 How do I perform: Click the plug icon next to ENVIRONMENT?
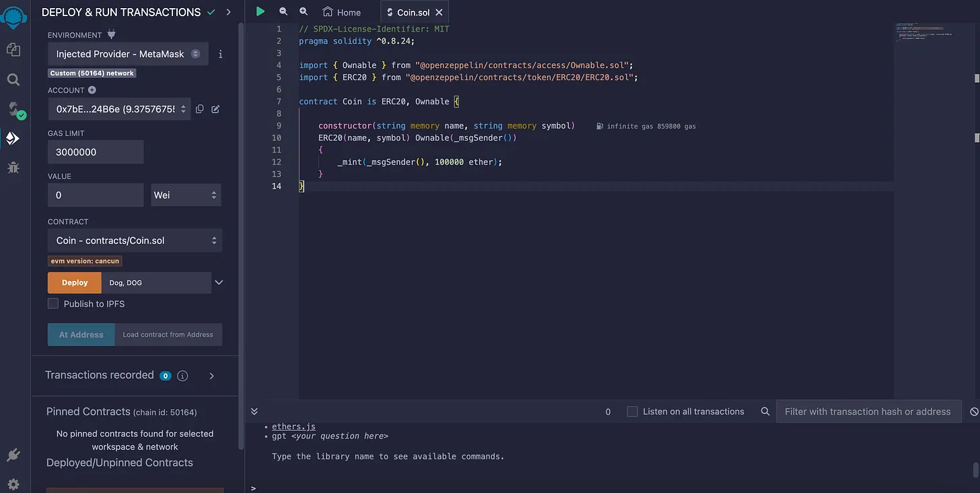112,34
